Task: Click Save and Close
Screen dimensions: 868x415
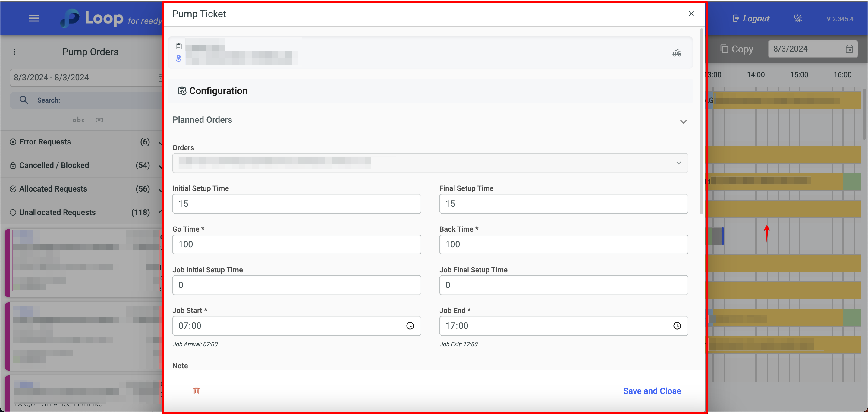Action: (x=652, y=391)
